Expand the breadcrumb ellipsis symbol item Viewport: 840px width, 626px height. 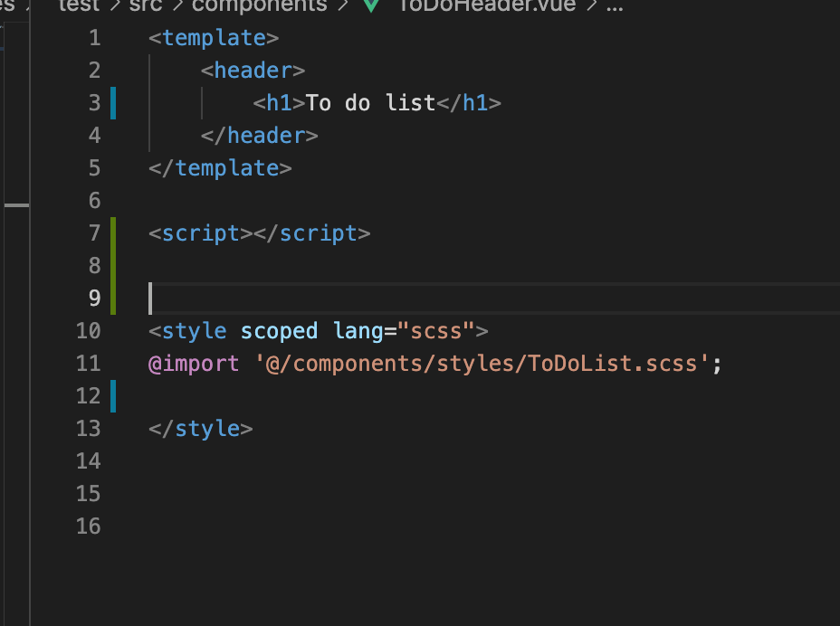click(x=615, y=6)
